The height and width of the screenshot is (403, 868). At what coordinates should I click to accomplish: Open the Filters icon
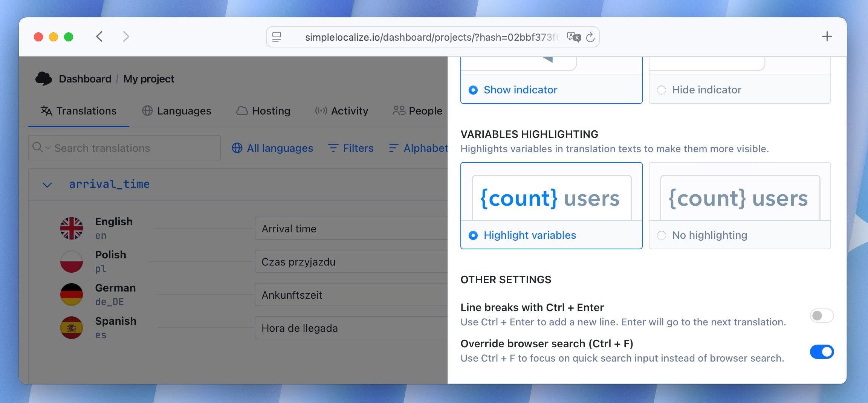(x=333, y=148)
